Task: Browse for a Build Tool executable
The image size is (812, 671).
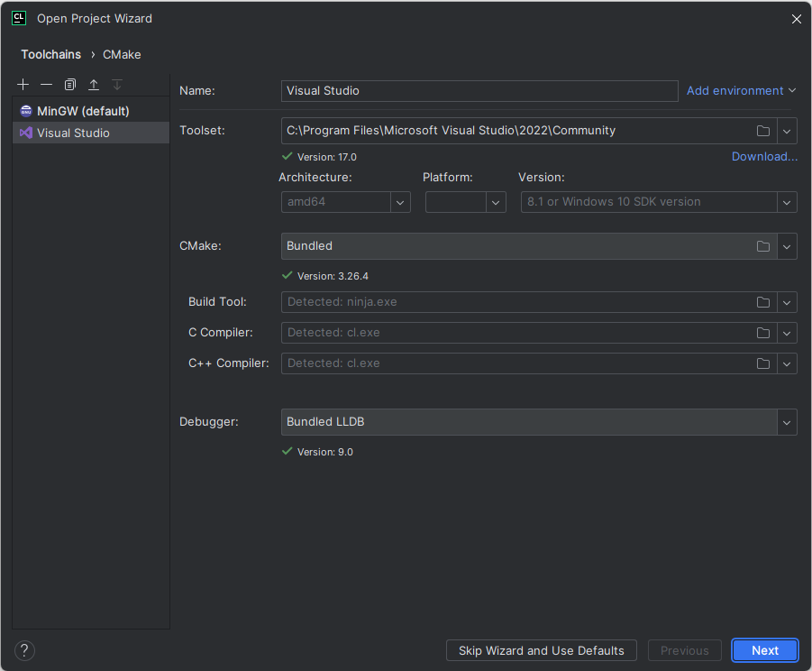Action: pos(762,301)
